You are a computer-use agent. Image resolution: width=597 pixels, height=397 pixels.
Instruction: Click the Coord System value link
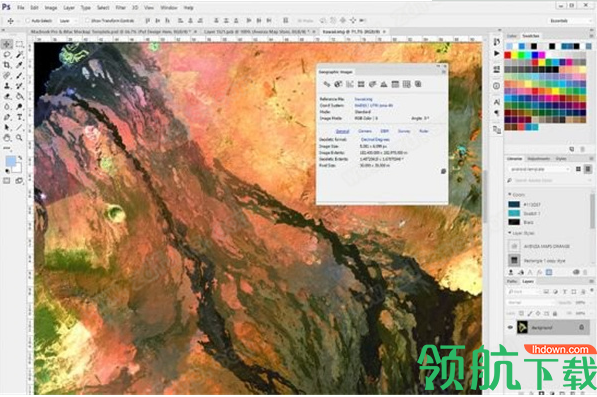tap(374, 105)
